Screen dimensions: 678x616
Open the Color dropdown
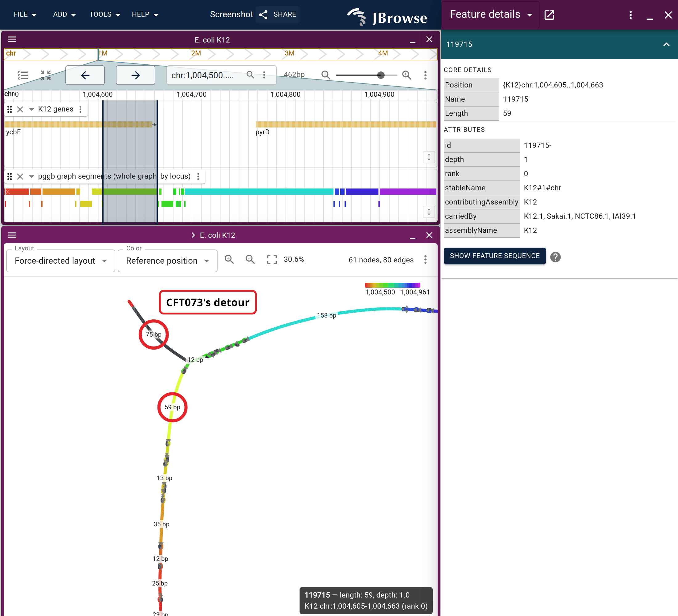[167, 261]
